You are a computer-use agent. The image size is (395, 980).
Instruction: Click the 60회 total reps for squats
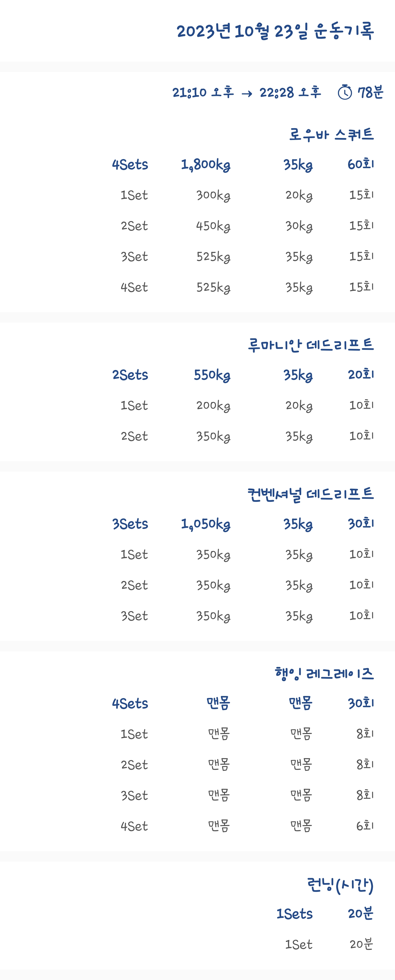pyautogui.click(x=361, y=164)
